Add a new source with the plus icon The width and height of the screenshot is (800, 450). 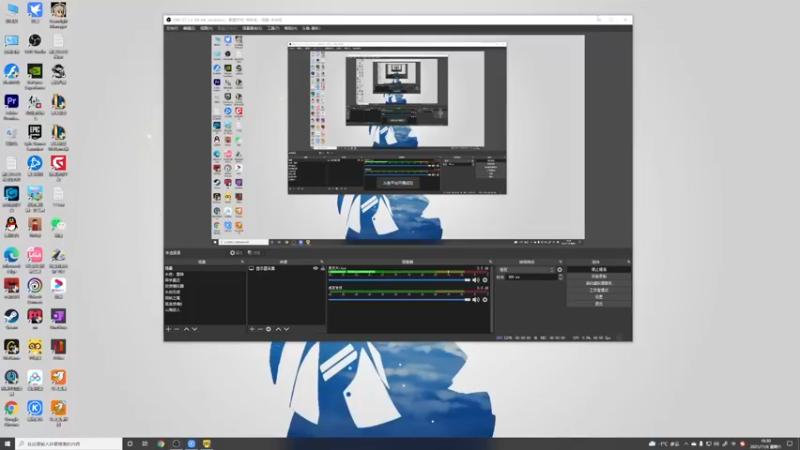tap(252, 329)
